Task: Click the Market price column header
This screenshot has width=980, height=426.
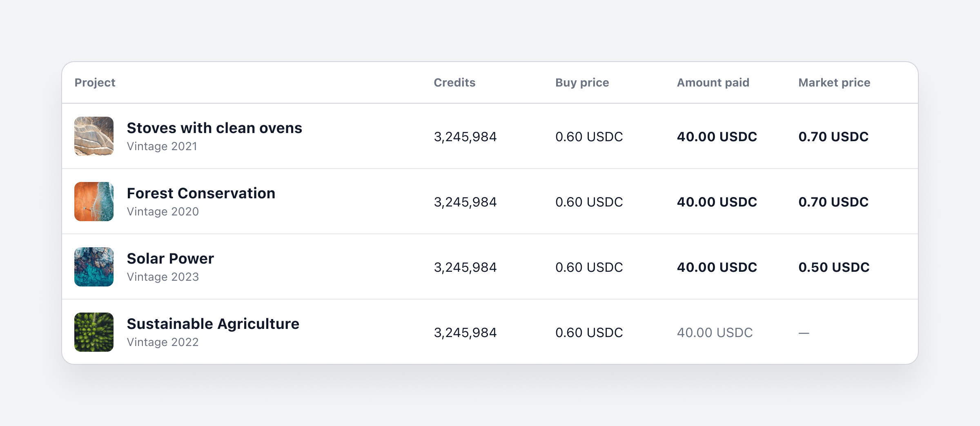Action: point(834,82)
